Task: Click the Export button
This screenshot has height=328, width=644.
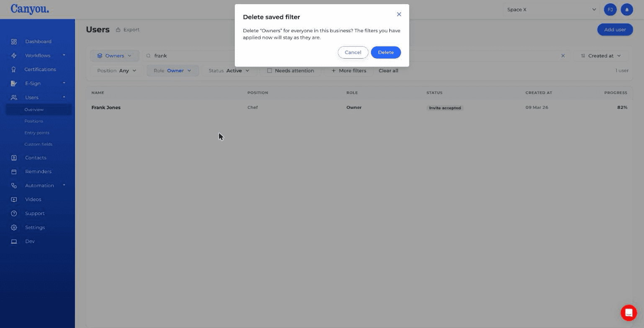Action: 128,30
